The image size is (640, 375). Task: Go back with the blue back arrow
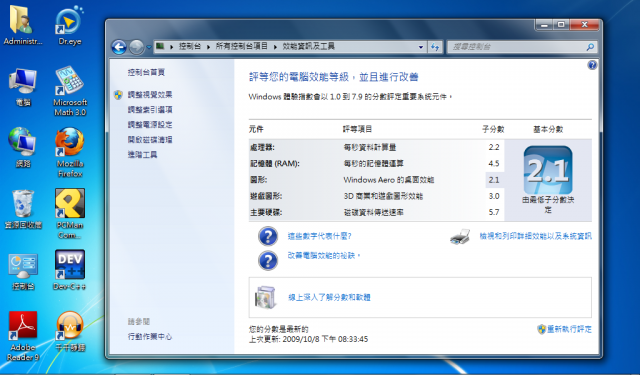coord(119,47)
